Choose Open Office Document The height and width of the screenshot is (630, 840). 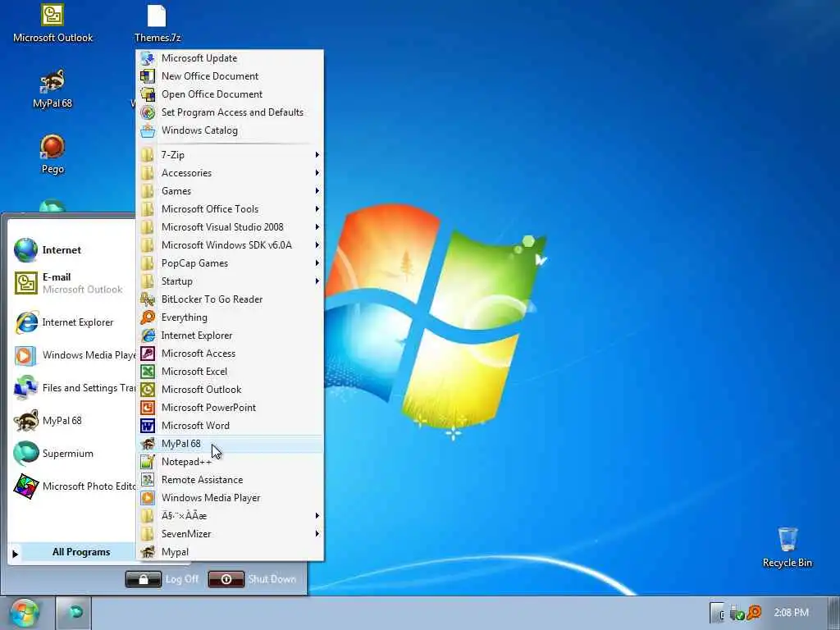point(230,94)
